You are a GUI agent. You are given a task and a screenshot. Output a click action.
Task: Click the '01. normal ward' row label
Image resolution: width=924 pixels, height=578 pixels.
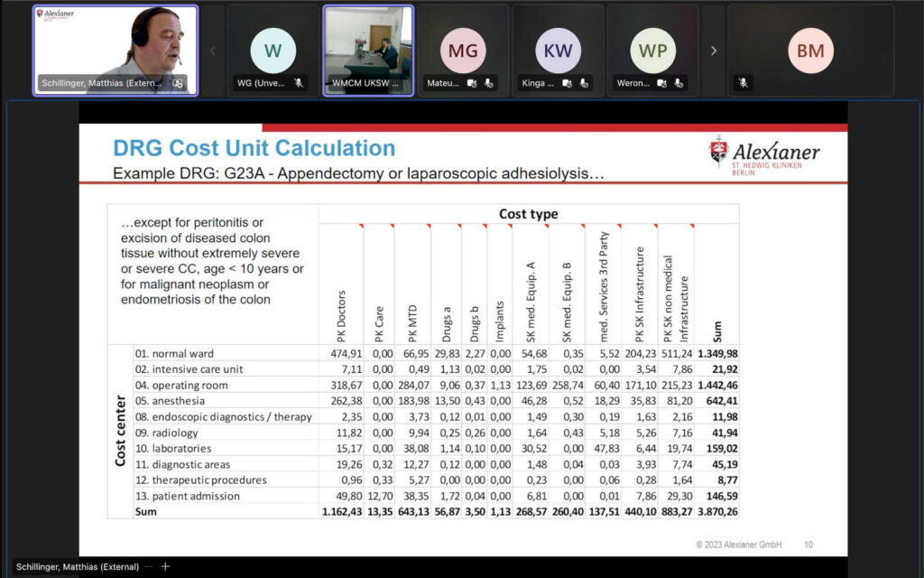pyautogui.click(x=174, y=354)
